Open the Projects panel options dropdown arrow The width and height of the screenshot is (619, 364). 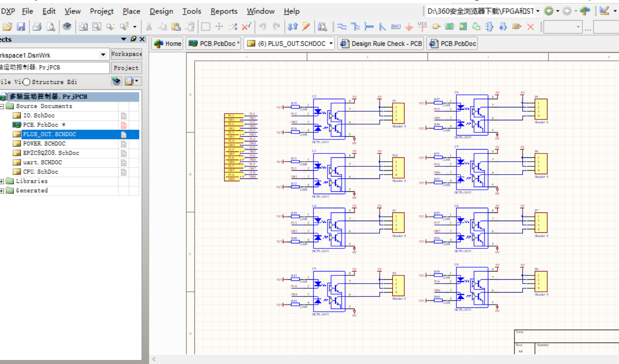[124, 39]
